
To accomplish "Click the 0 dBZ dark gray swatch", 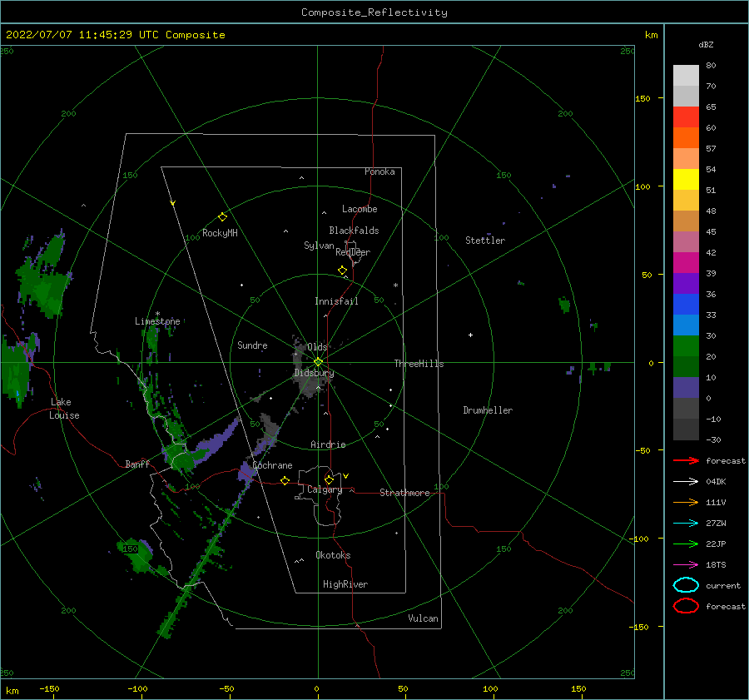I will 686,408.
